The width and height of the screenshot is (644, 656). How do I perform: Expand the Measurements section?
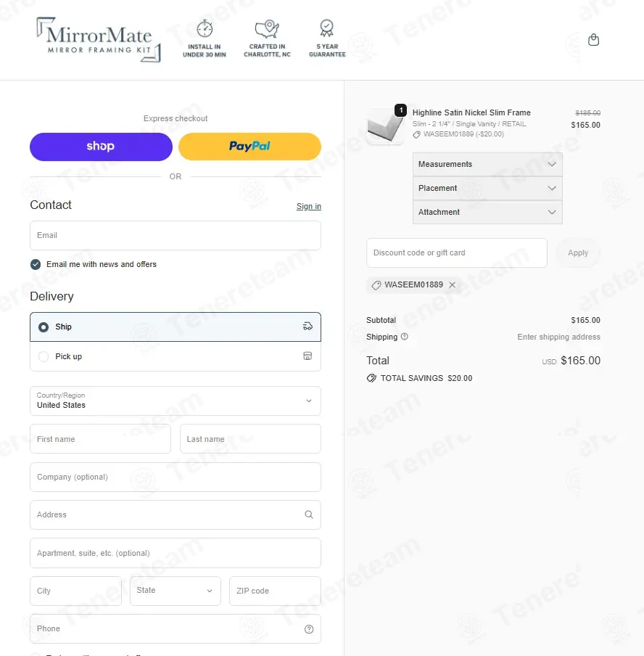coord(487,165)
